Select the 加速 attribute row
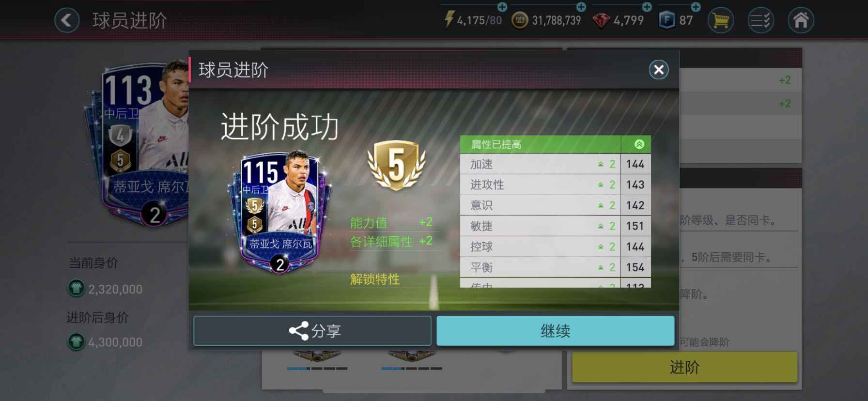Screen dimensions: 868x401 tap(555, 164)
